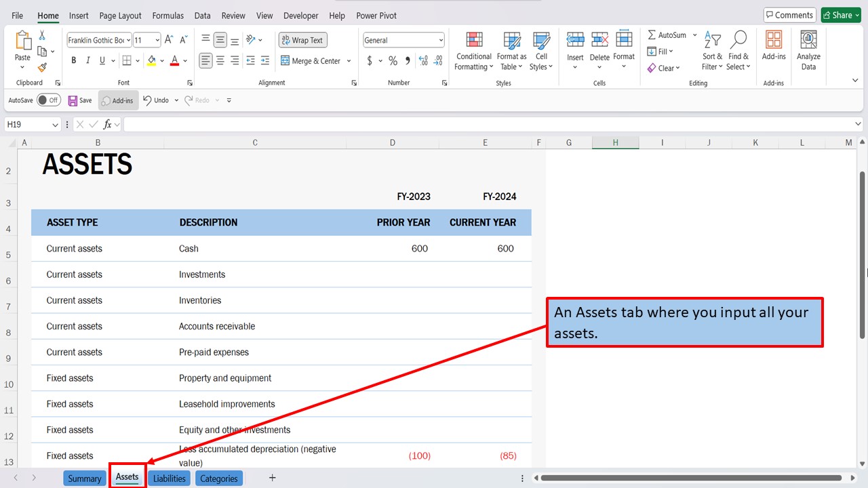Click the Insert Function fx icon
Viewport: 868px width, 488px height.
(107, 125)
